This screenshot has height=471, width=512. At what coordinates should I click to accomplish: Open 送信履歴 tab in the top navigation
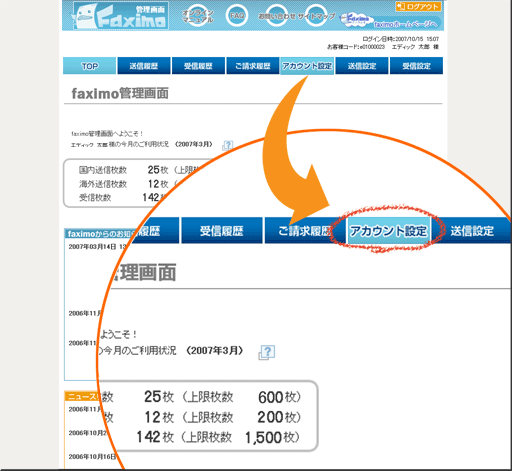(144, 66)
